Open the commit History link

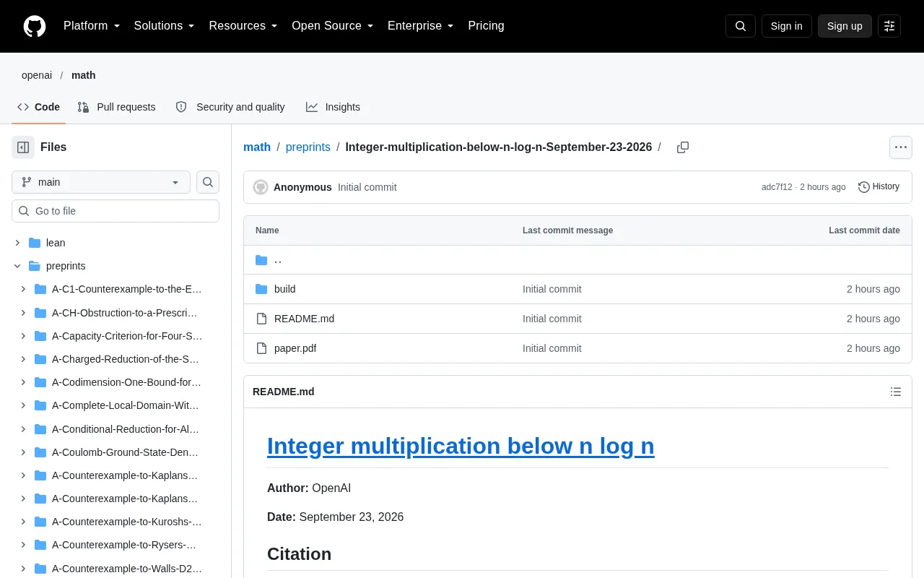[879, 187]
